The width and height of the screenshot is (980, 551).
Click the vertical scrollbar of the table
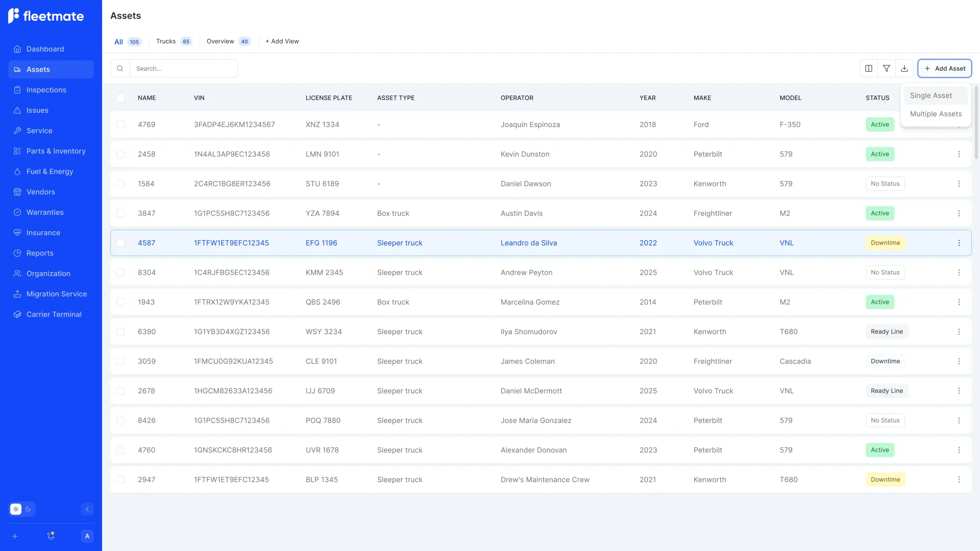click(x=976, y=122)
